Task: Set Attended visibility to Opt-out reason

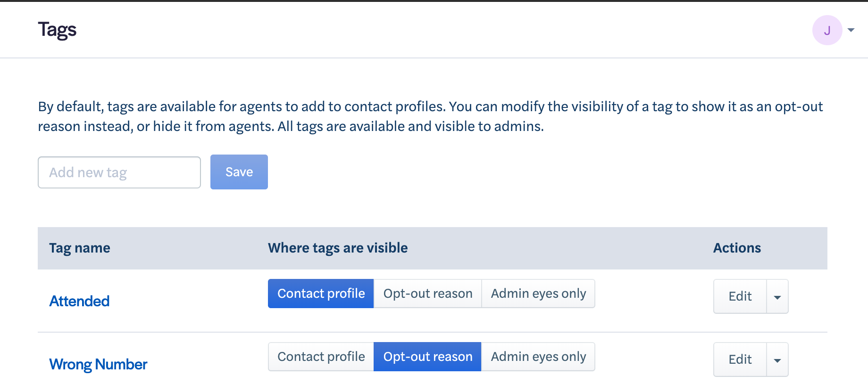Action: (x=427, y=293)
